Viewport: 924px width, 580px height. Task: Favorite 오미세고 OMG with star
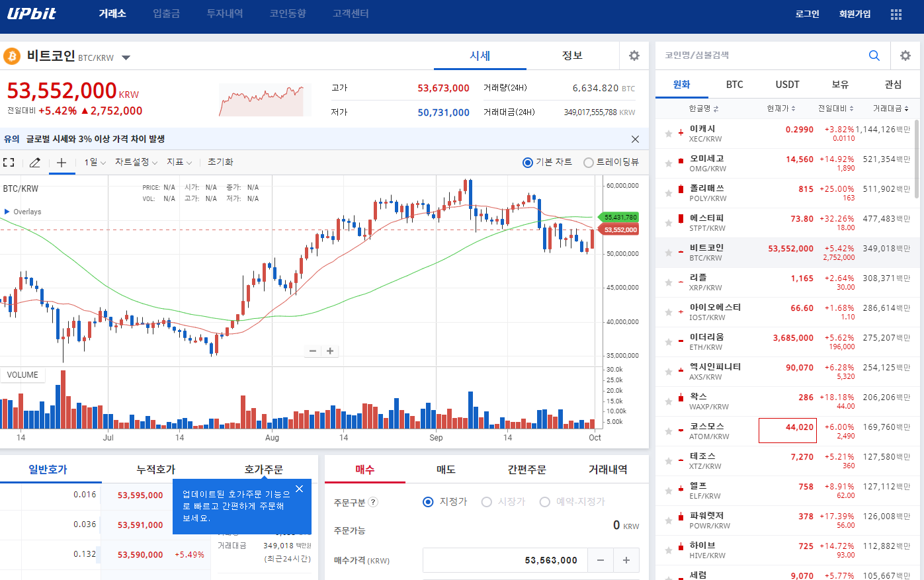pos(669,164)
